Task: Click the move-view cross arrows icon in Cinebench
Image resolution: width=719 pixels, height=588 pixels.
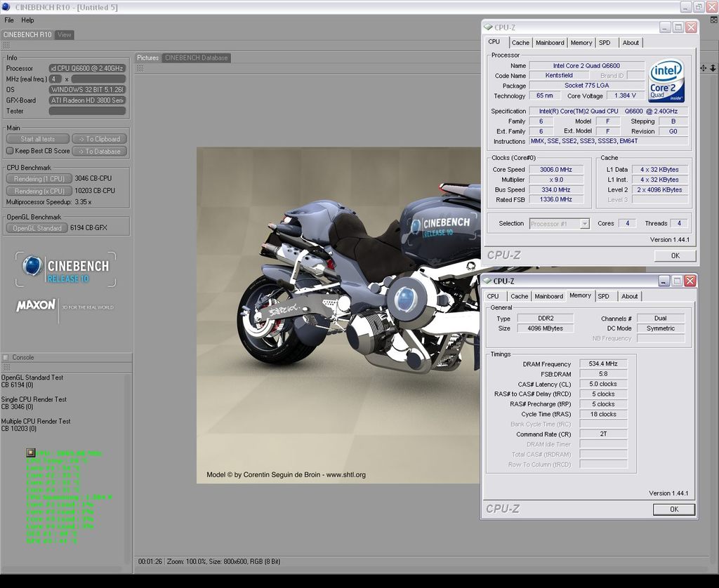Action: coord(703,68)
